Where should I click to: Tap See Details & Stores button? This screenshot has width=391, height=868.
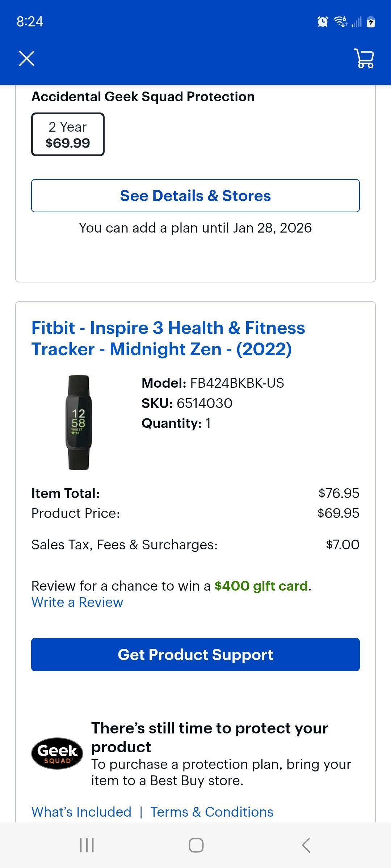195,196
